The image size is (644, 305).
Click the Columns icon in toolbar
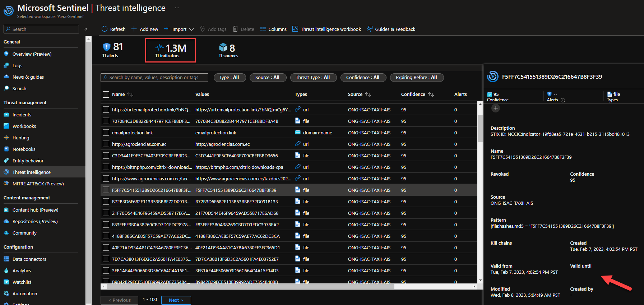pos(263,29)
